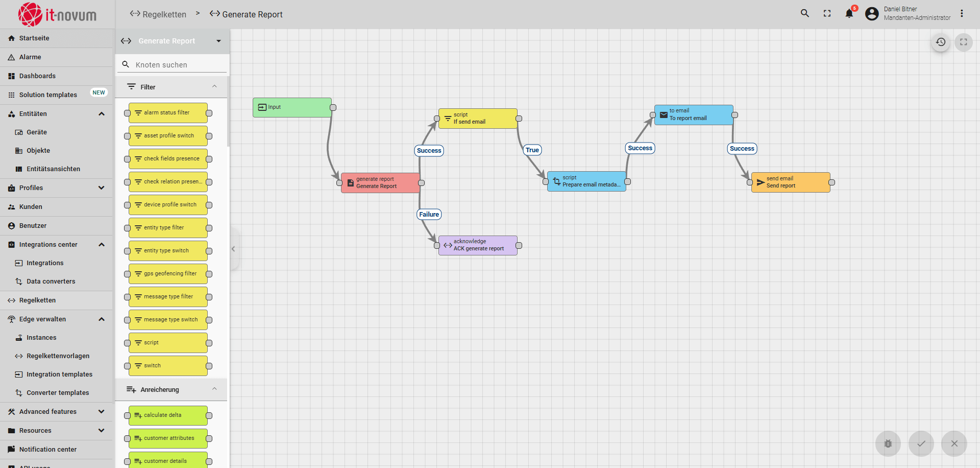Collapse the Filter node section

coord(214,87)
